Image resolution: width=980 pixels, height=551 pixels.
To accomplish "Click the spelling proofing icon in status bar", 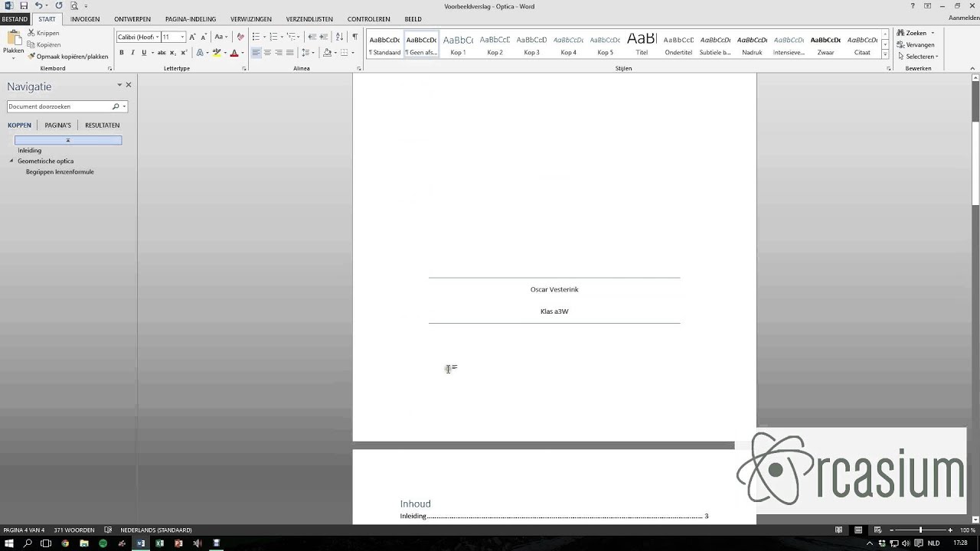I will click(x=108, y=530).
